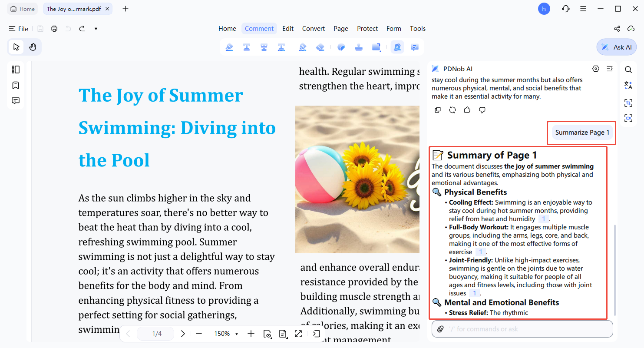Image resolution: width=644 pixels, height=348 pixels.
Task: Open the AI Translate tool
Action: (x=628, y=85)
